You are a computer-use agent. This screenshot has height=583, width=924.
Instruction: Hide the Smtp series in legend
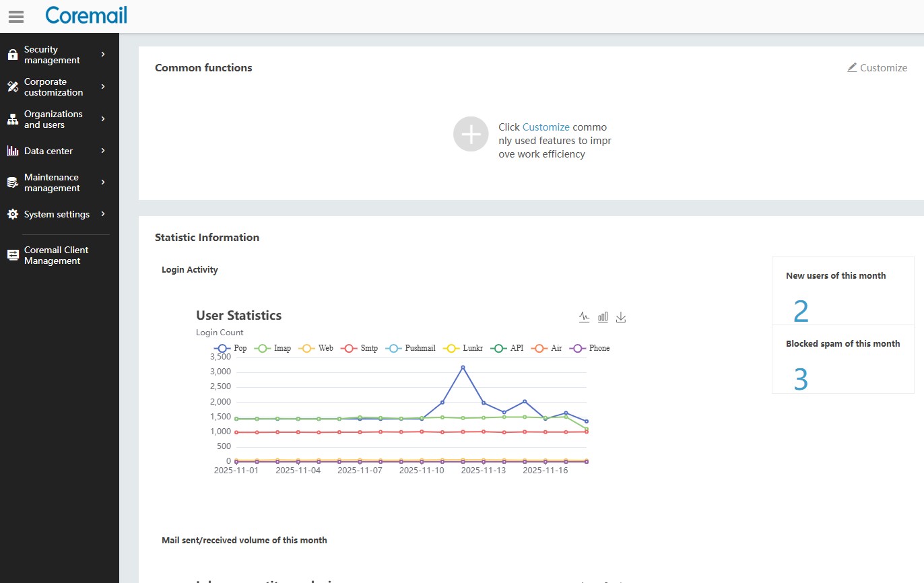click(360, 348)
